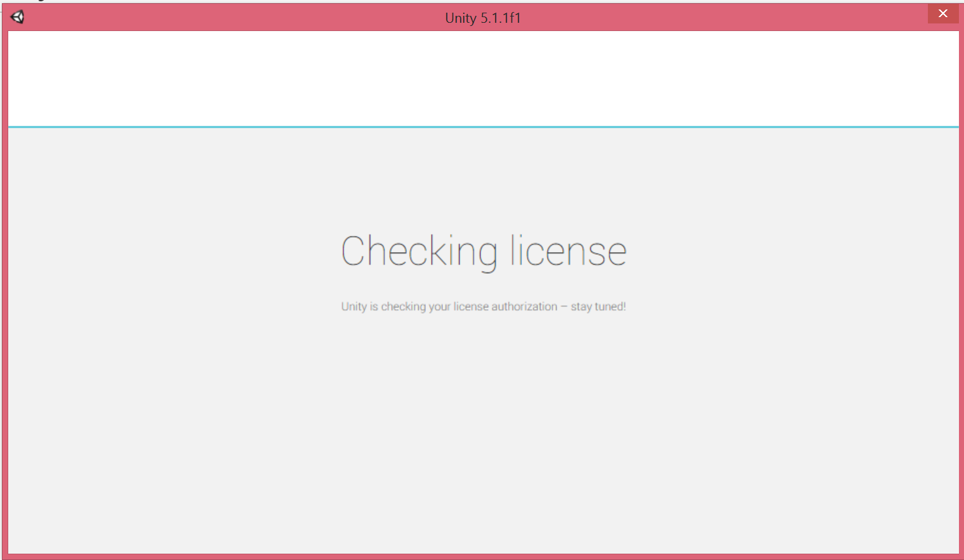Click the Unity logo in the title bar
Image resolution: width=964 pixels, height=560 pixels.
pyautogui.click(x=18, y=17)
